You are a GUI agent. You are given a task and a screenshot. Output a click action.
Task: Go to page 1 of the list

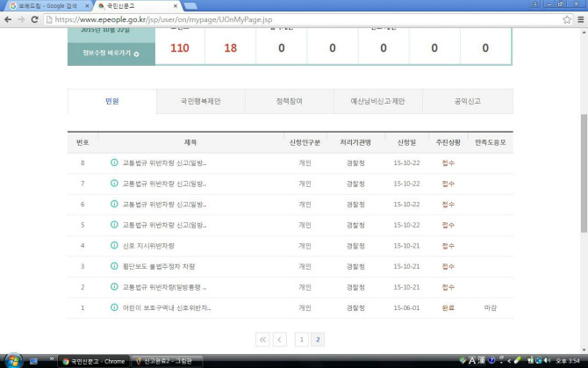[x=302, y=340]
